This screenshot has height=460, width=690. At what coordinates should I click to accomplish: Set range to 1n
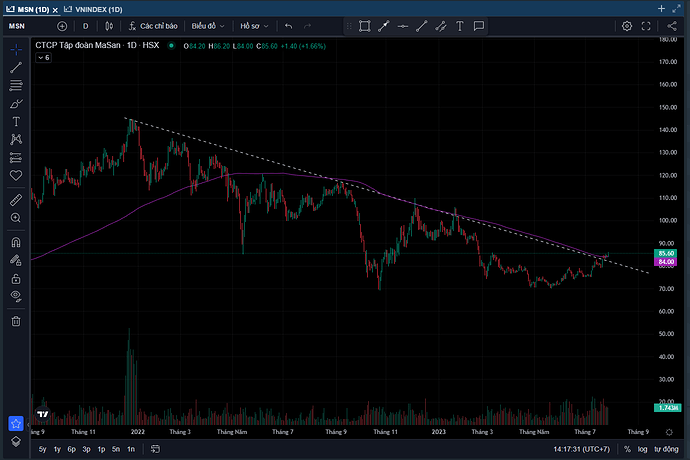coord(131,449)
